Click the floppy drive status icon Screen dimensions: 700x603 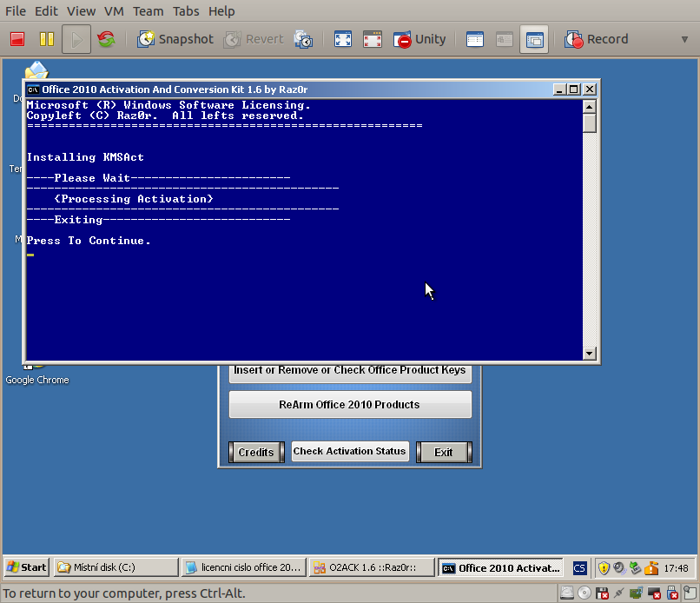pyautogui.click(x=602, y=593)
